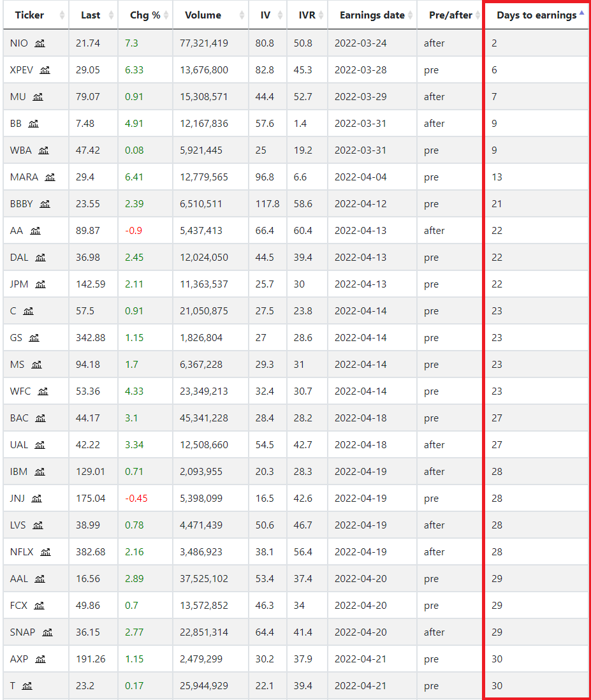Select volume value 77,321,419
This screenshot has width=591, height=700.
coord(204,43)
